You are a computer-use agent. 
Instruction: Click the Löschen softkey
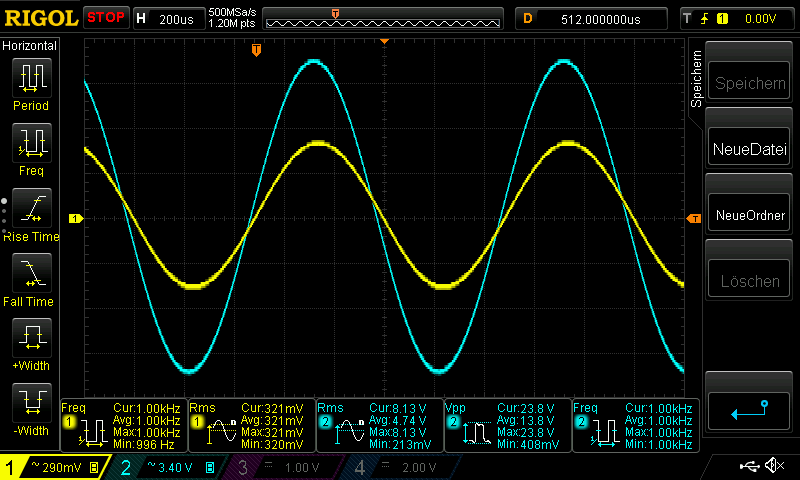pos(749,280)
